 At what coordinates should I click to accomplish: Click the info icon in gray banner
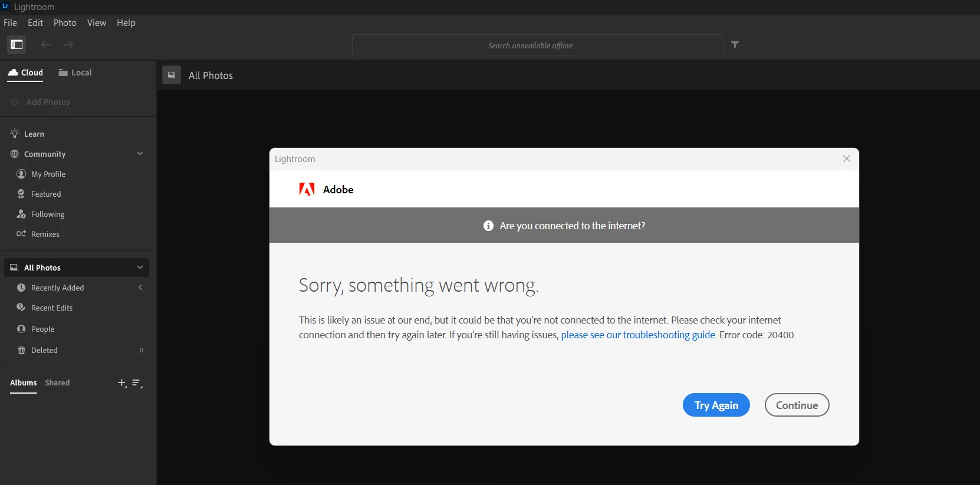(x=488, y=226)
